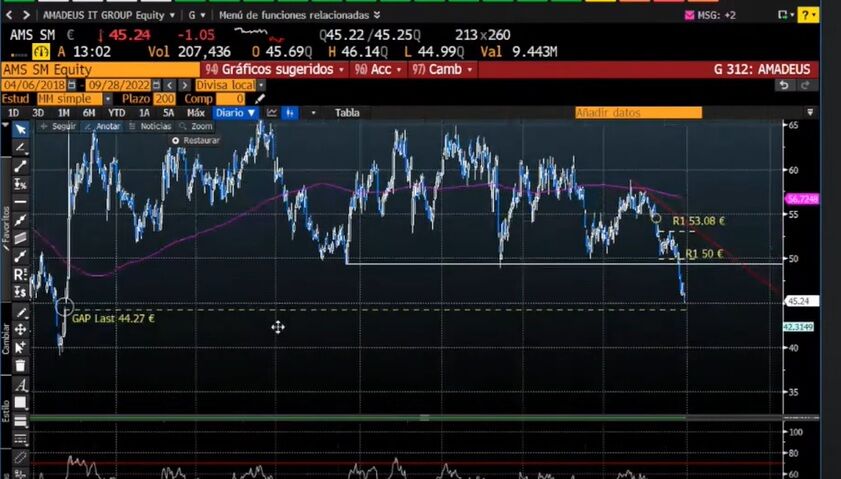Select the 3D range tab

(x=38, y=113)
